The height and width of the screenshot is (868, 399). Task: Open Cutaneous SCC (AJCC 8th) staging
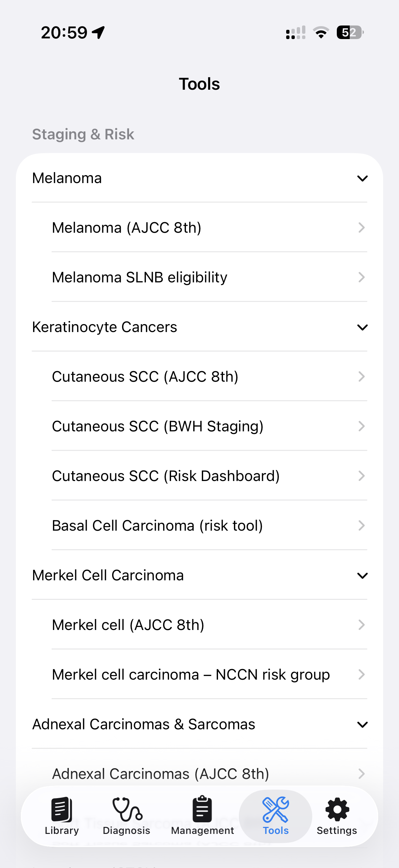(x=145, y=377)
